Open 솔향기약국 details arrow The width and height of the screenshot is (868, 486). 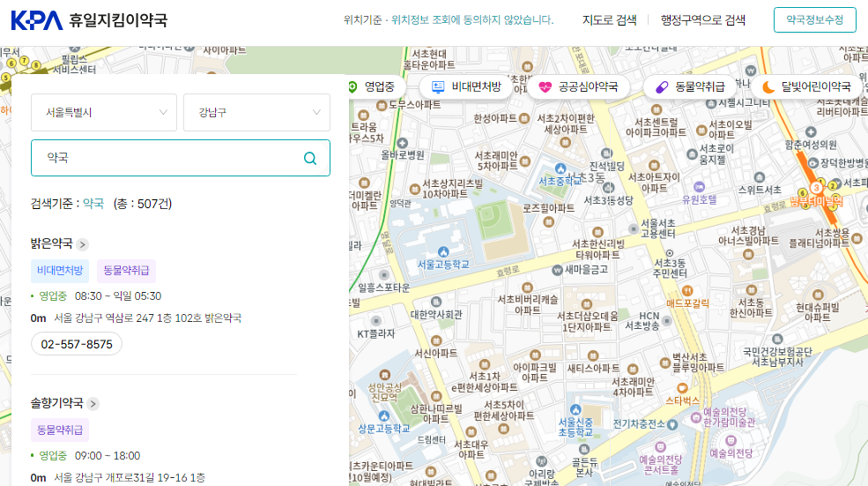tap(93, 404)
